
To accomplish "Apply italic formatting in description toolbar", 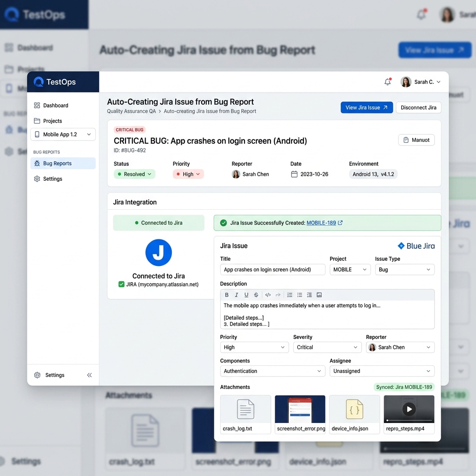I will click(x=237, y=295).
